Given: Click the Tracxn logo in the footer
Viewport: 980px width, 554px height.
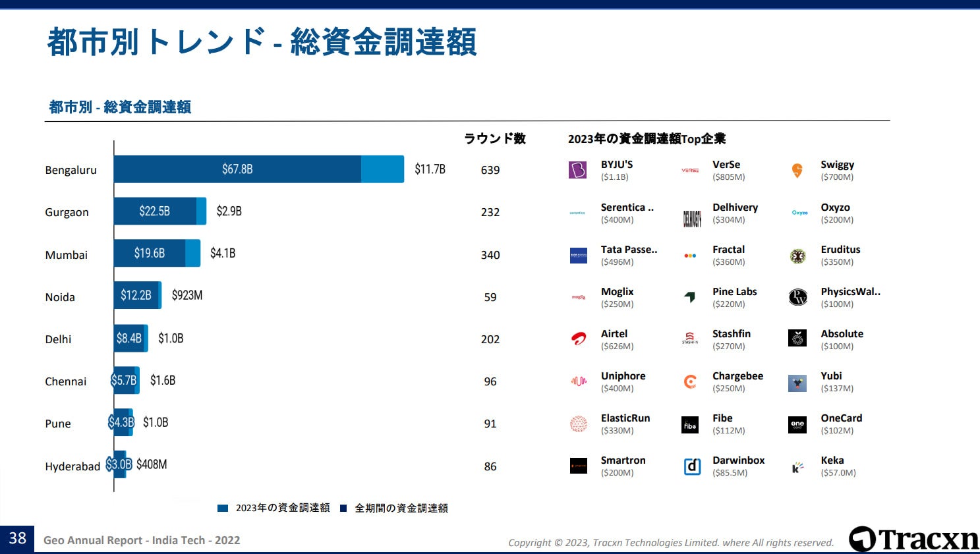Looking at the screenshot, I should tap(913, 539).
